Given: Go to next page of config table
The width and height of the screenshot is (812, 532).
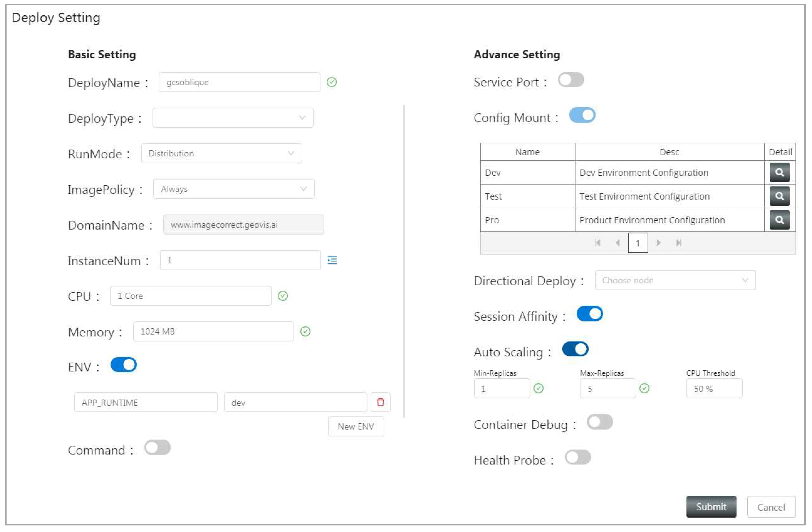Looking at the screenshot, I should pos(658,243).
